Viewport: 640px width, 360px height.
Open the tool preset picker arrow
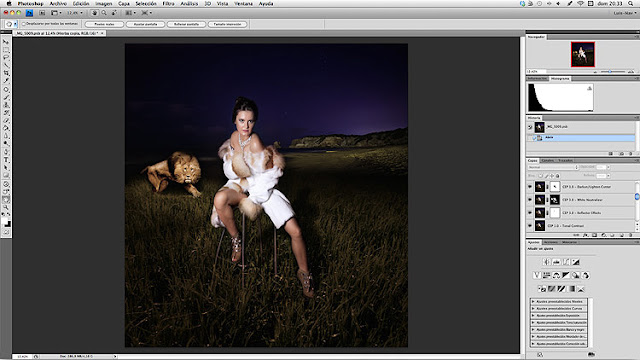16,24
